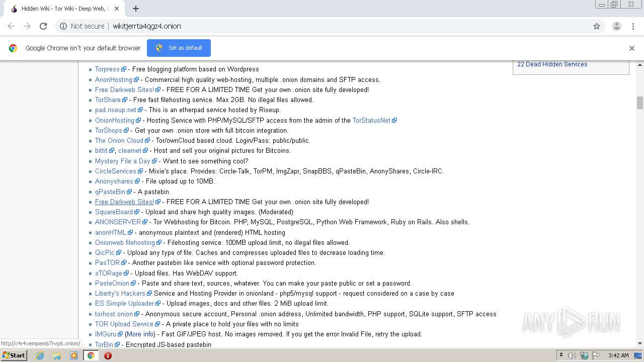Click external link icon next to TorShare

[x=125, y=100]
